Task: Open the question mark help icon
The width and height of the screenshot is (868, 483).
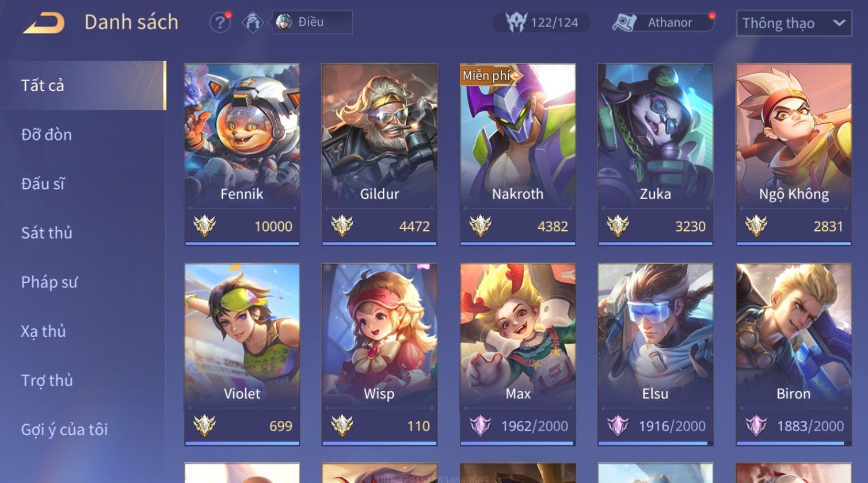Action: click(x=219, y=22)
